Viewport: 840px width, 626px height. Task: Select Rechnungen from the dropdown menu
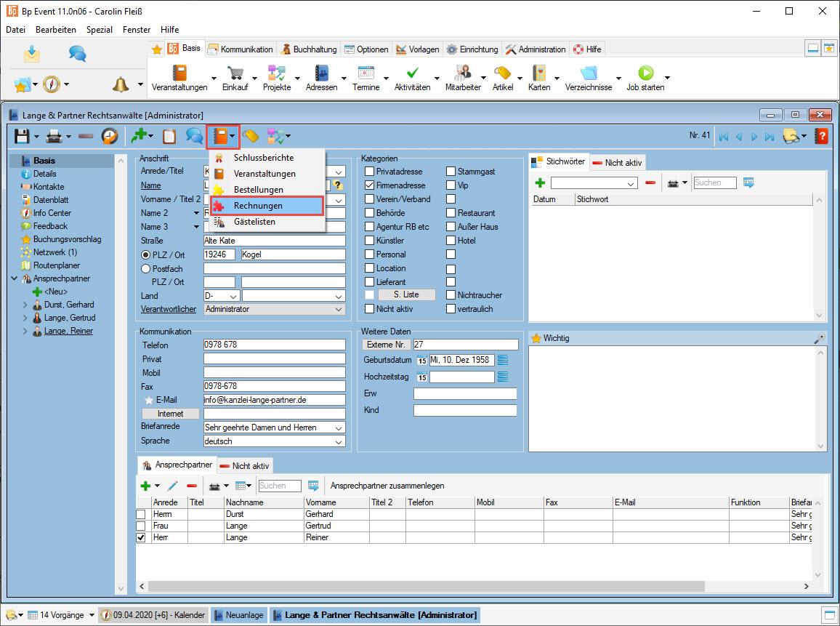tap(258, 206)
